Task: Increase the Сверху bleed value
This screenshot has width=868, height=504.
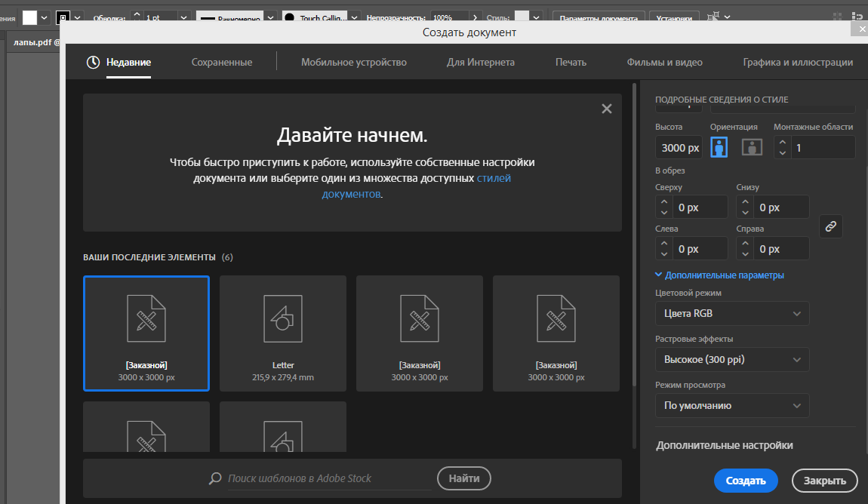Action: point(664,202)
